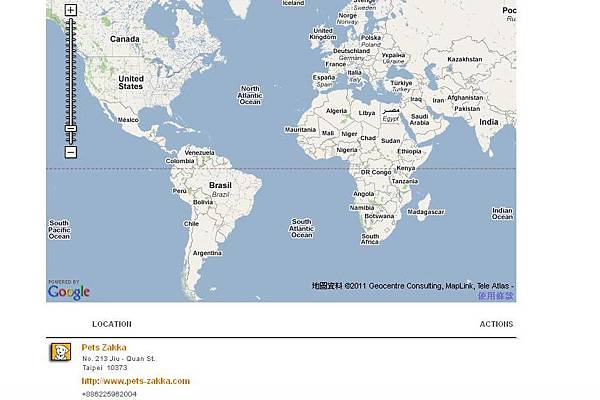600x400 pixels.
Task: Click the México map label
Action: pyautogui.click(x=128, y=120)
